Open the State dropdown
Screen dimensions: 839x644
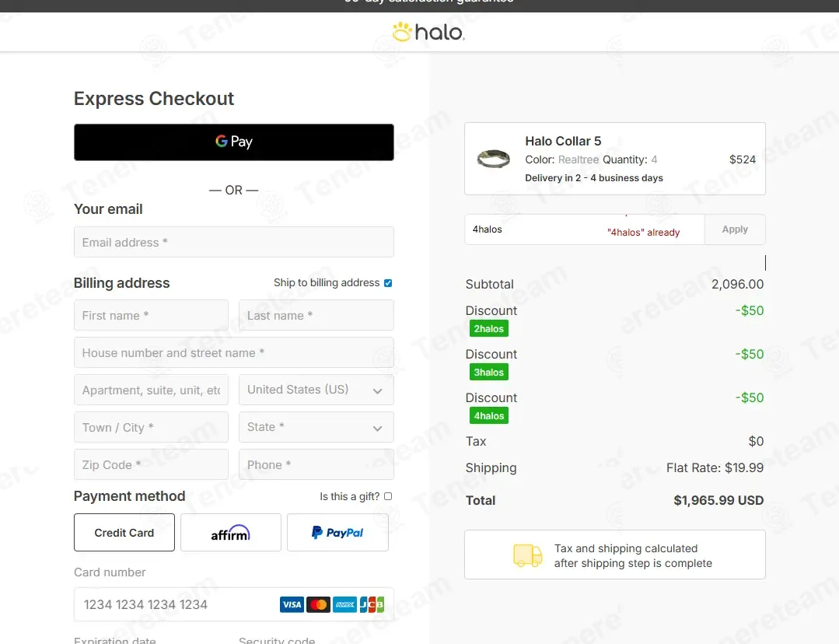[316, 427]
